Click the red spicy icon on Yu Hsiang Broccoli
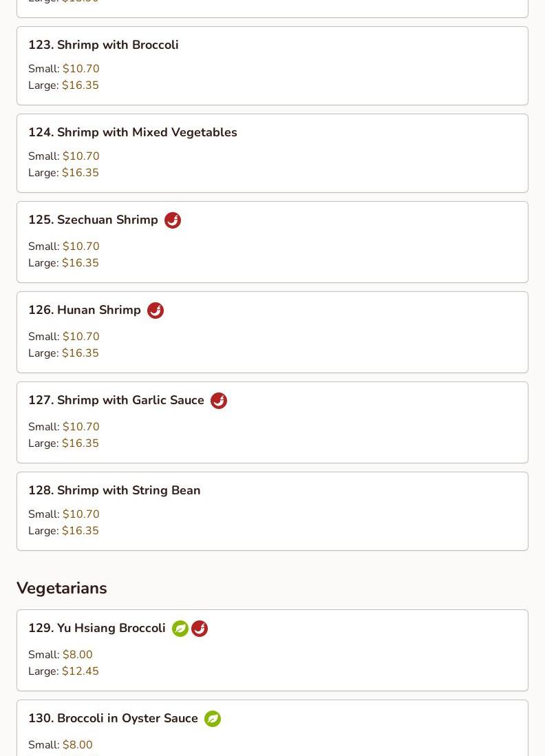545x756 pixels. pos(200,629)
